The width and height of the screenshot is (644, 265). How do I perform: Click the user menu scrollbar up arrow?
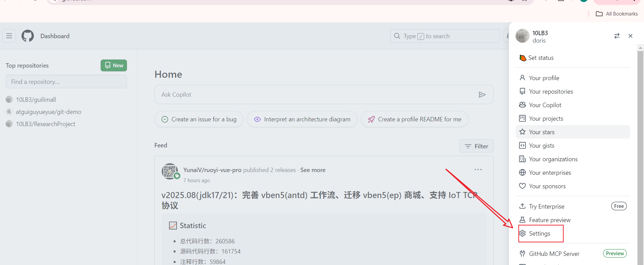click(x=640, y=48)
